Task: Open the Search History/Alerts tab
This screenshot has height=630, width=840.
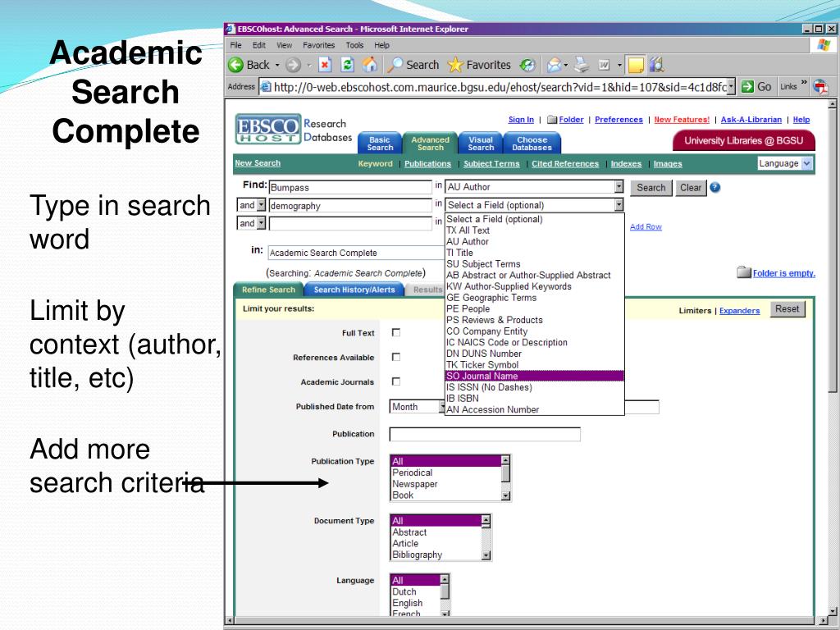Action: (x=354, y=290)
